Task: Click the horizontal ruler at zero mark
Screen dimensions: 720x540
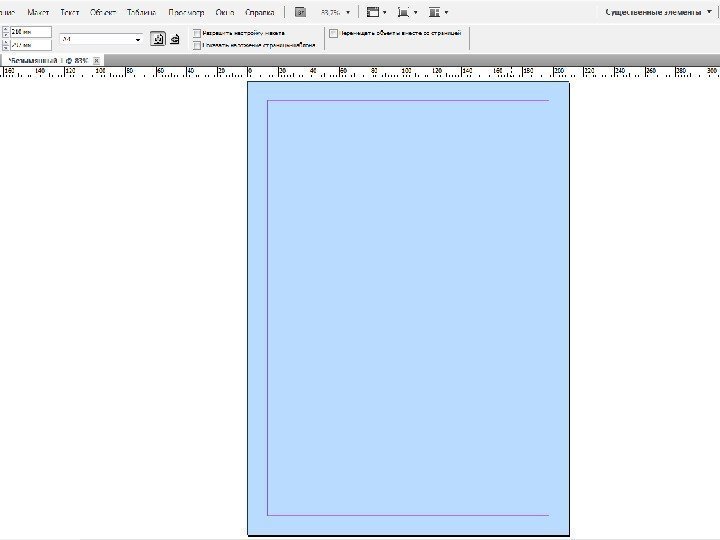Action: (x=248, y=72)
